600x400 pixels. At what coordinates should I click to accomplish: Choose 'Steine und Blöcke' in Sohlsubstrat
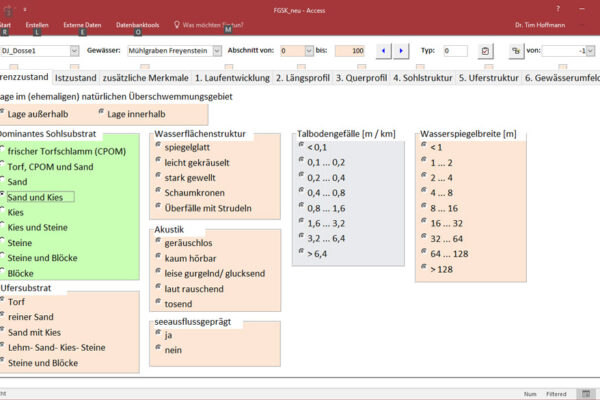tap(39, 258)
